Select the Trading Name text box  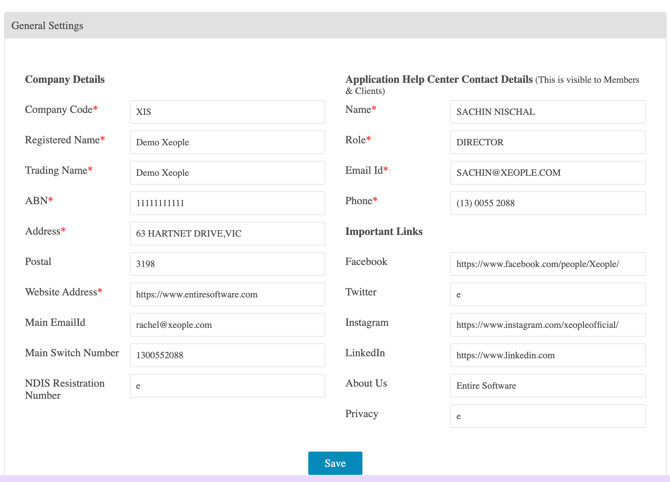[x=227, y=173]
